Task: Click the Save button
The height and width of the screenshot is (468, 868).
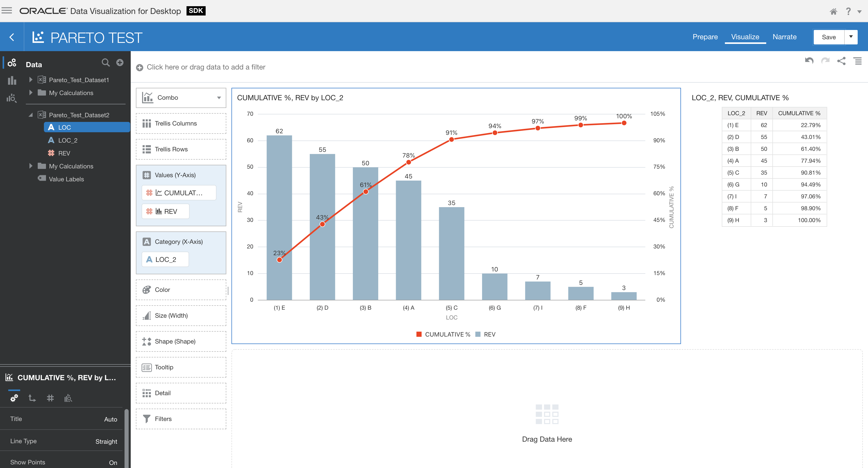Action: [828, 37]
